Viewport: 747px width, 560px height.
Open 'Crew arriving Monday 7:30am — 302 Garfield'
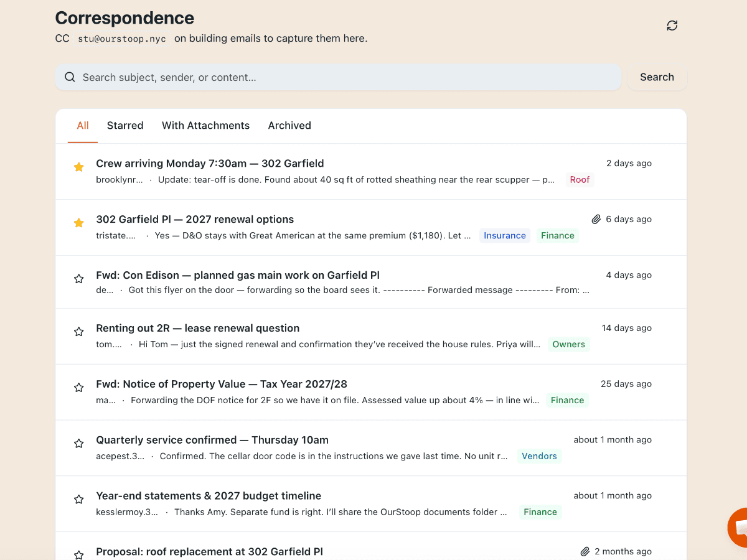tap(210, 164)
